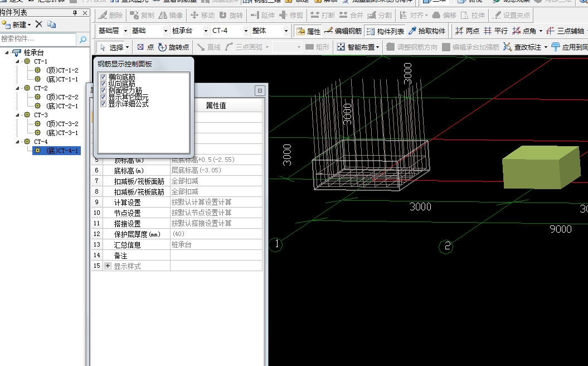This screenshot has width=588, height=366.
Task: Uncheck the 显示其它图元 checkbox
Action: [x=104, y=97]
